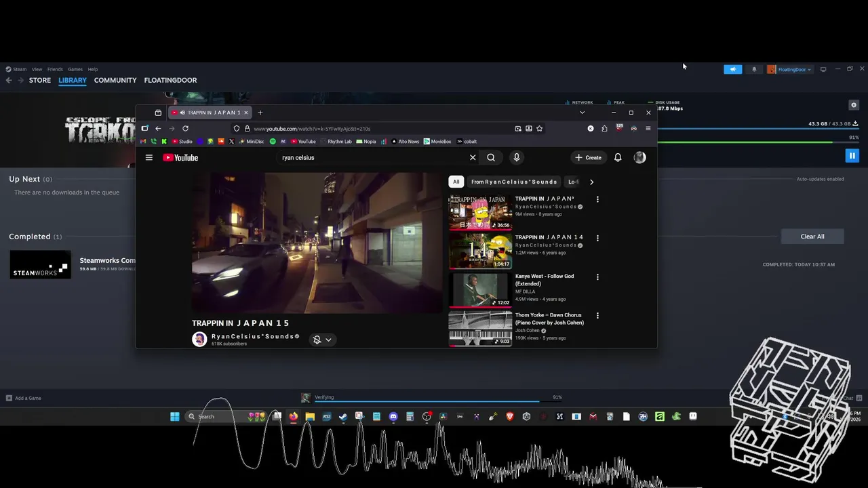Open Steam downloads settings gear
This screenshot has width=868, height=488.
coord(854,105)
